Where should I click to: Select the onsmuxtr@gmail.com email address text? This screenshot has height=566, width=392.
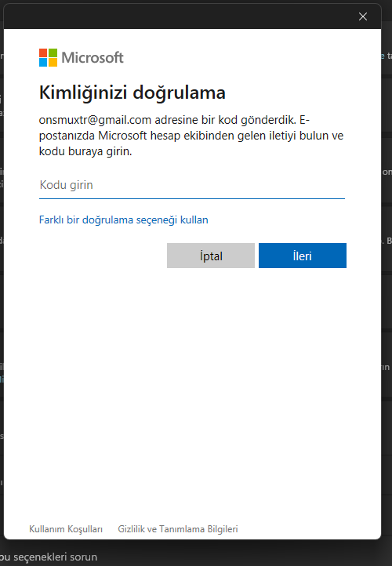tap(95, 120)
